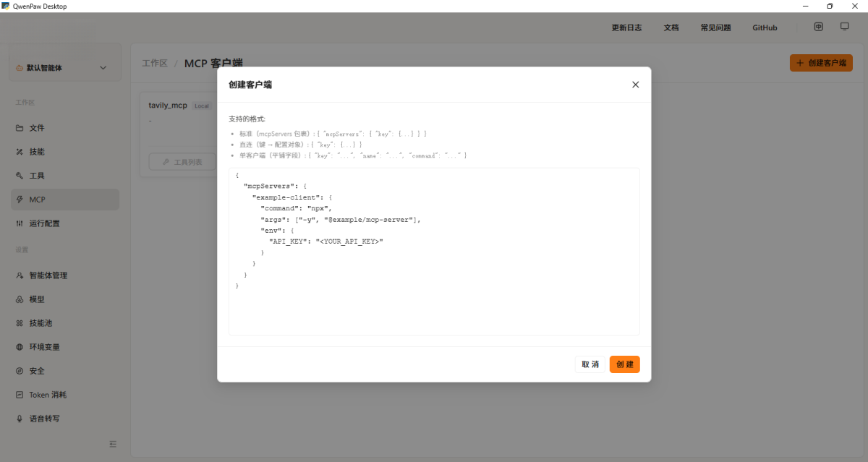Screen dimensions: 868x462
Task: Open the 工具列表 button on tavily_mcp card
Action: coord(181,162)
